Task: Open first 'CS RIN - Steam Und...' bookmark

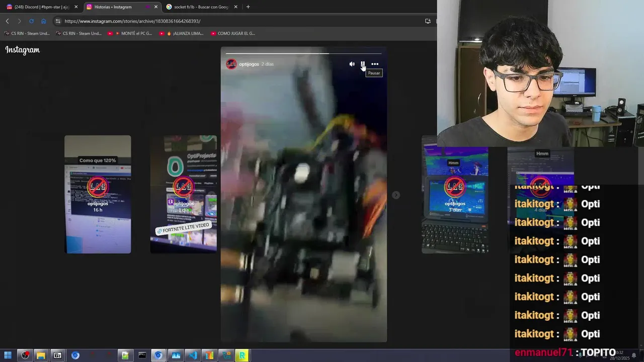Action: click(x=27, y=34)
